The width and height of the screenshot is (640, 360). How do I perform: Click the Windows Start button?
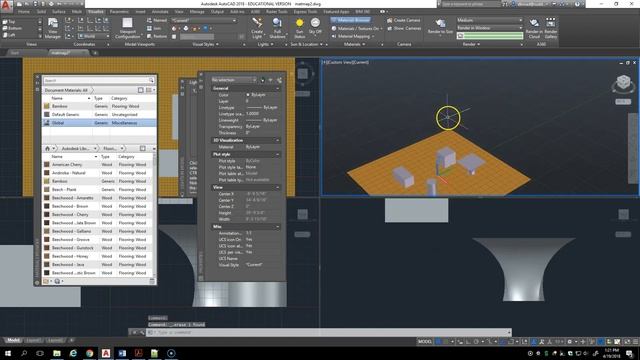point(7,353)
